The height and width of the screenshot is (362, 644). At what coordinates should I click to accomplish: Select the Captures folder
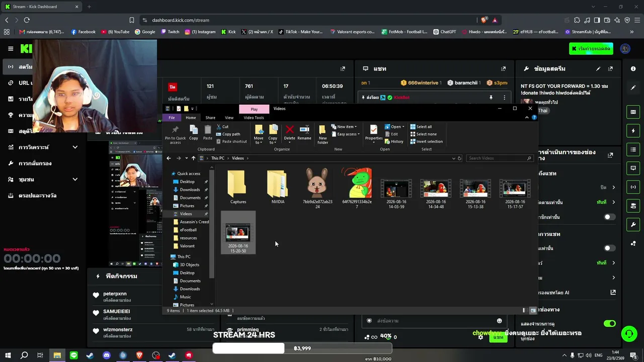(238, 187)
